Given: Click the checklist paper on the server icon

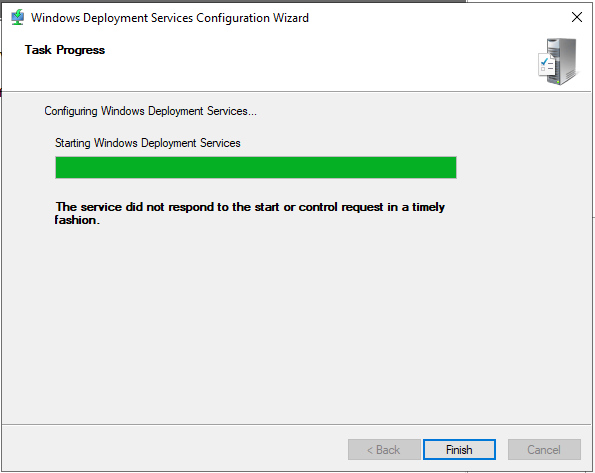Looking at the screenshot, I should [546, 65].
